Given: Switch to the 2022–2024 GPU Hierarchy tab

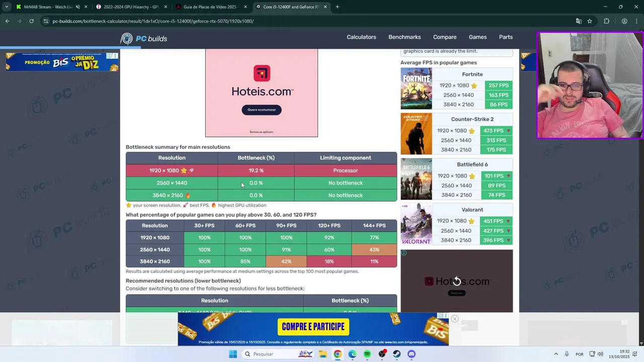Looking at the screenshot, I should (131, 7).
